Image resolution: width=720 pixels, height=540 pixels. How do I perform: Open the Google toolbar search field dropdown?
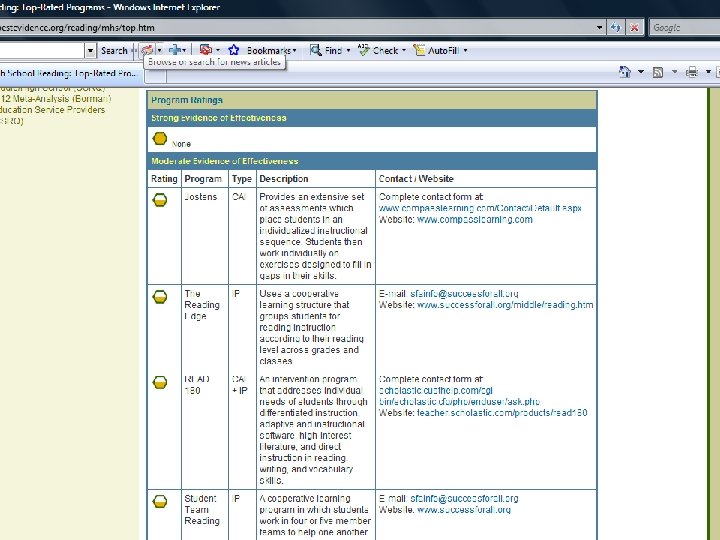[90, 50]
